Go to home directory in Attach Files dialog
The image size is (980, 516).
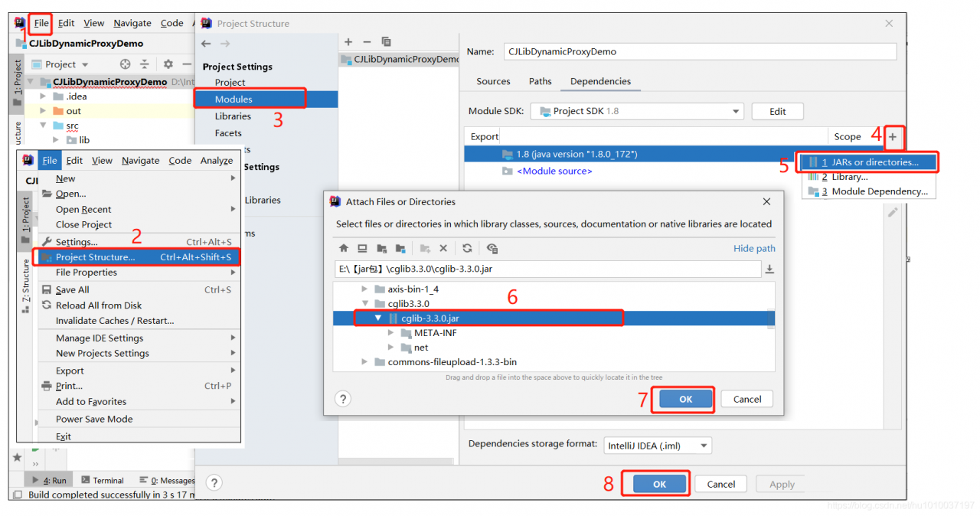(344, 248)
